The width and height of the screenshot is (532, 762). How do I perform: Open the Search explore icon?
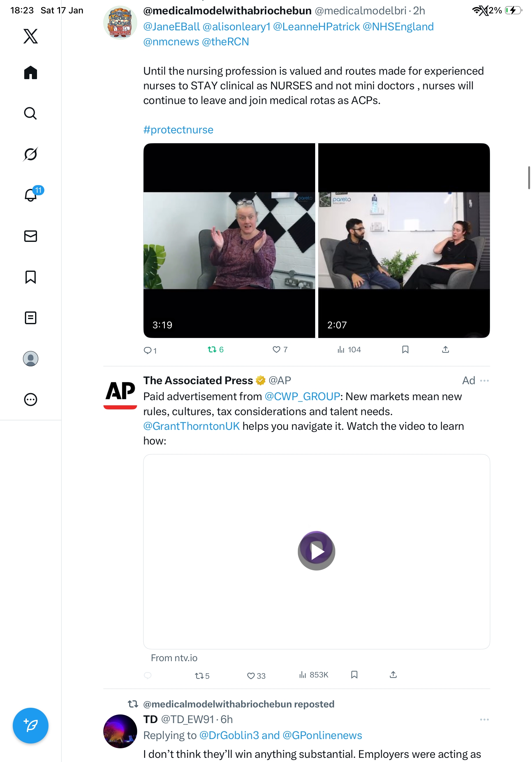(31, 113)
